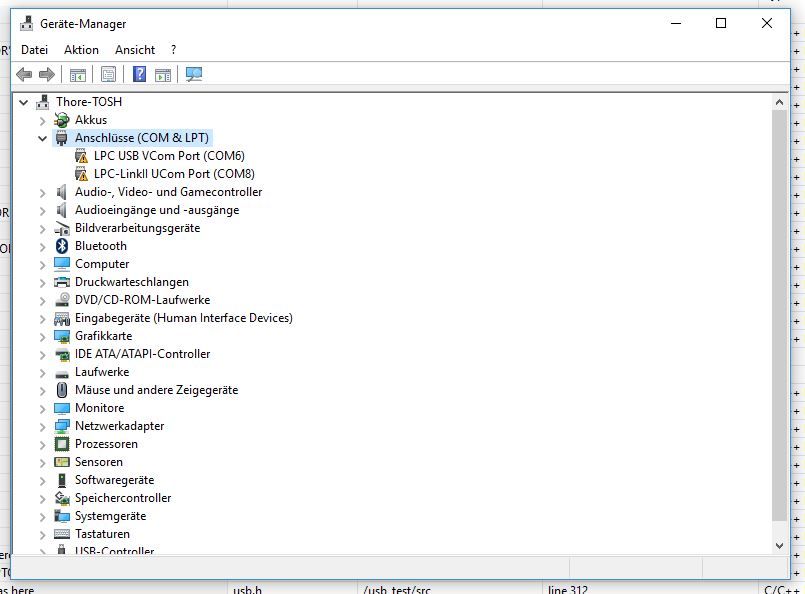Click the Softwaregeräte icon
The height and width of the screenshot is (594, 805).
[62, 480]
